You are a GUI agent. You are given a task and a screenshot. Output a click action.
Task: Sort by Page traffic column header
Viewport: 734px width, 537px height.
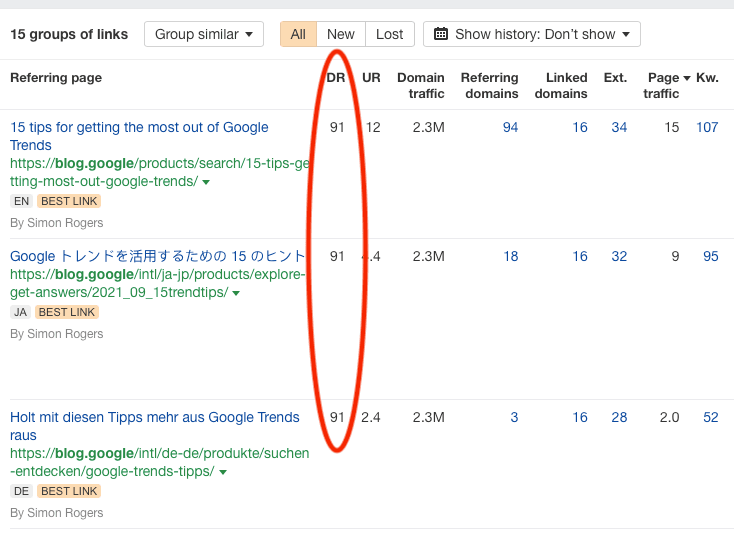pyautogui.click(x=663, y=85)
